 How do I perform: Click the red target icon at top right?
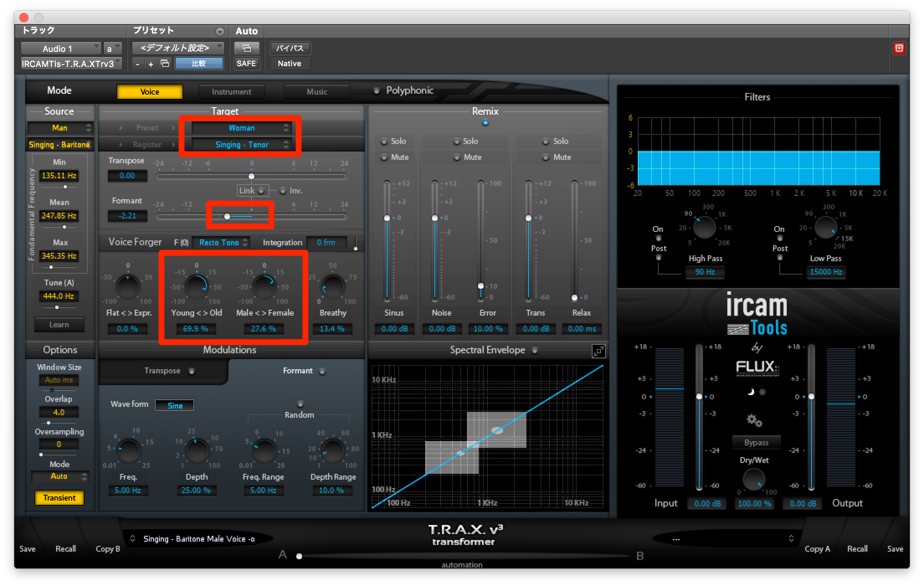pyautogui.click(x=899, y=48)
